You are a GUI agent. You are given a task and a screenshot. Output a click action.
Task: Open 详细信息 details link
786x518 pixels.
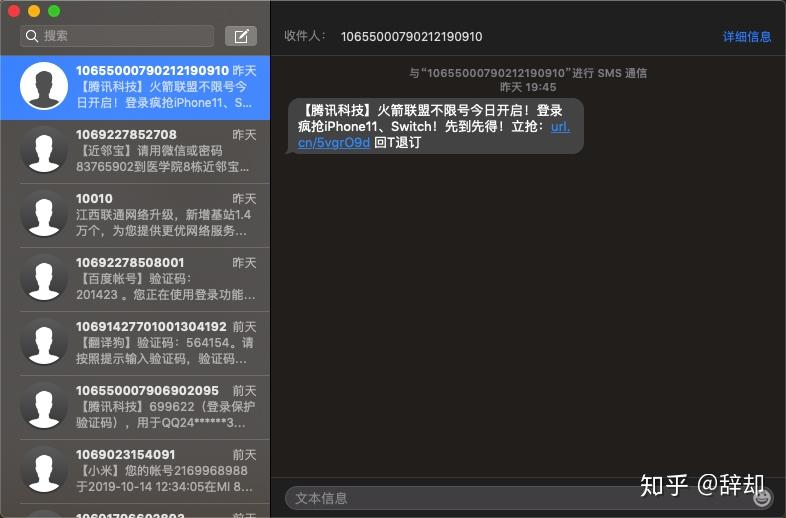click(x=747, y=37)
